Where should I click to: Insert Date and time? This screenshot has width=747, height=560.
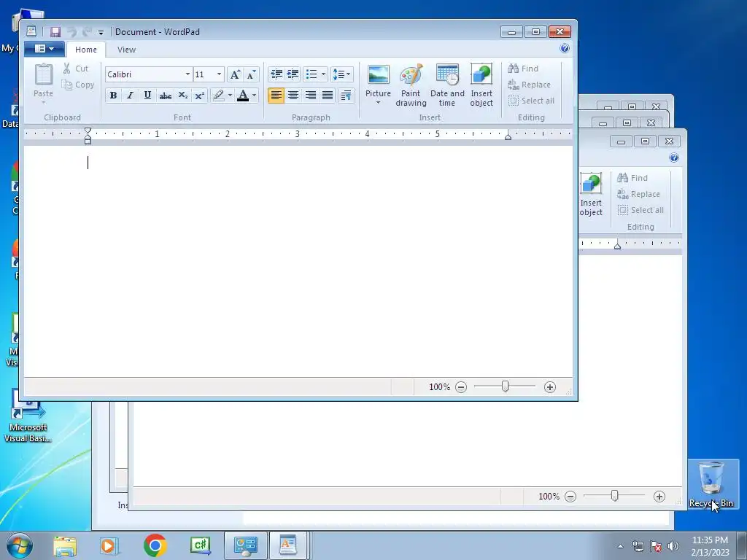447,86
